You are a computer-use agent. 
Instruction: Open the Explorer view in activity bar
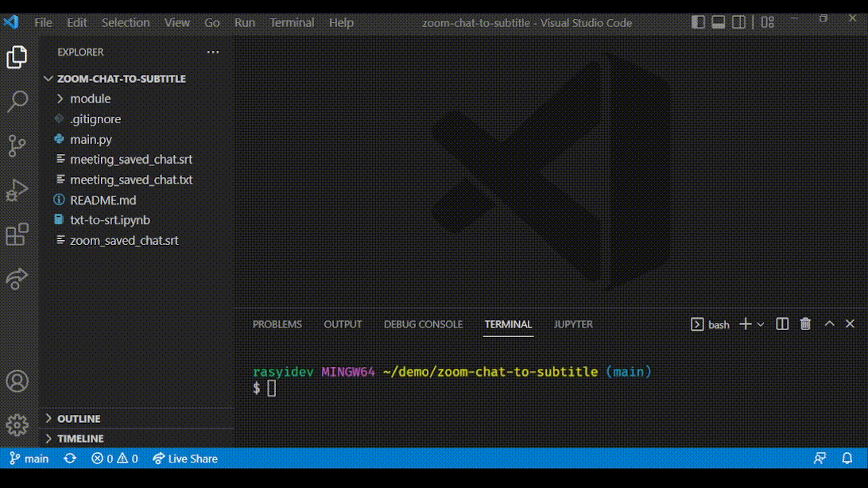(x=17, y=57)
